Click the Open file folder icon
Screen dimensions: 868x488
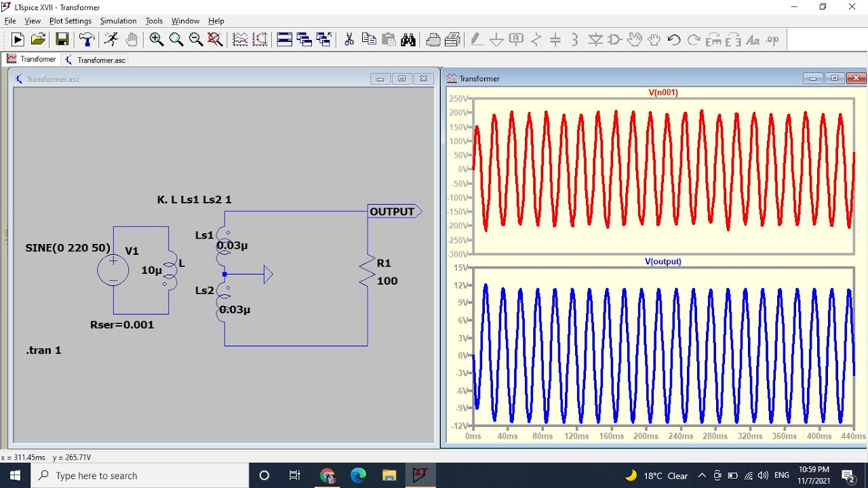point(38,39)
